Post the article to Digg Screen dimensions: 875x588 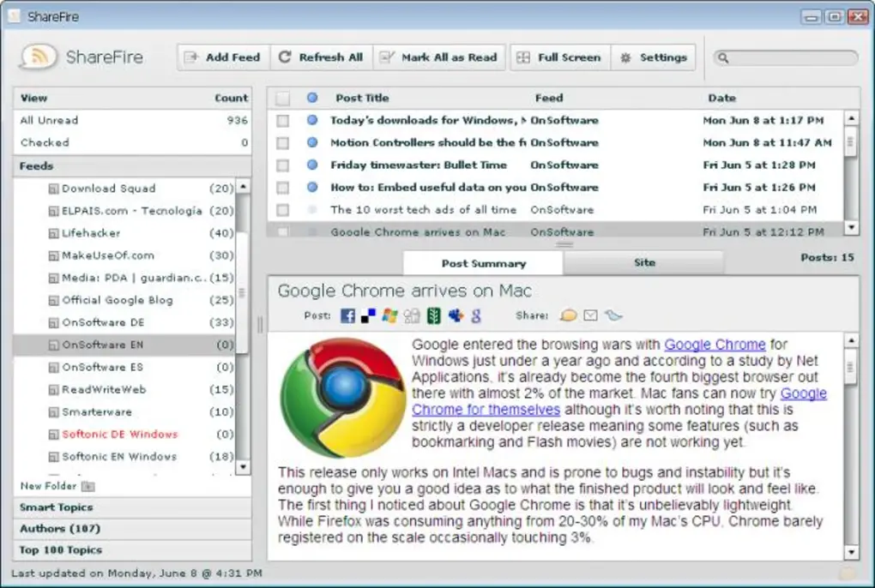[x=412, y=316]
